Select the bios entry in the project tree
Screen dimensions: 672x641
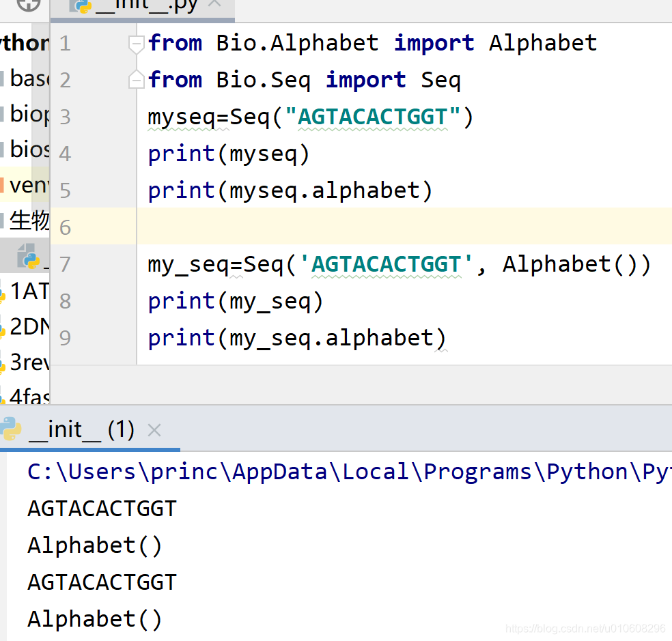27,149
